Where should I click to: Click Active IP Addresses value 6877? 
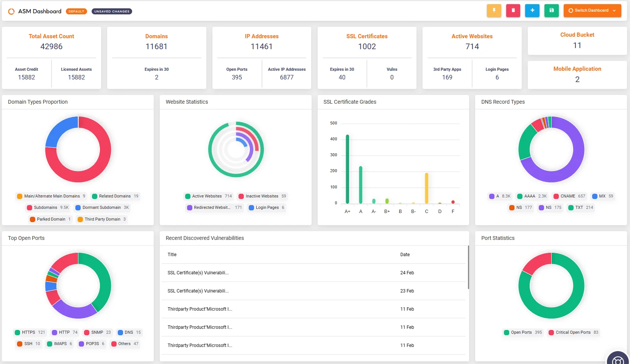pos(287,77)
